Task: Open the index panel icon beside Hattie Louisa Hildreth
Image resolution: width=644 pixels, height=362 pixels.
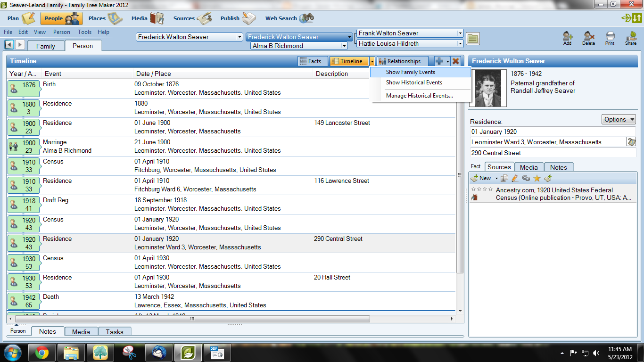Action: tap(473, 39)
